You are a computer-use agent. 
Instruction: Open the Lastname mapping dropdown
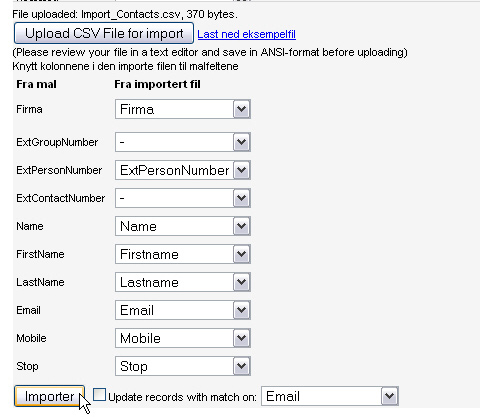pos(183,282)
